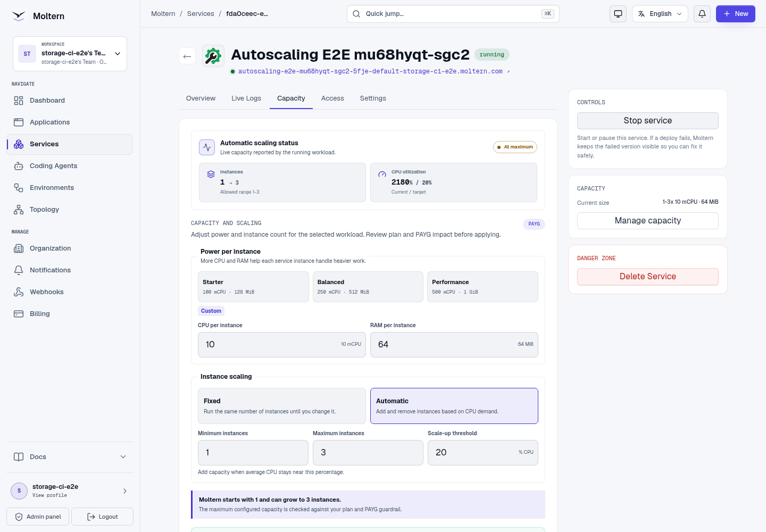The height and width of the screenshot is (532, 766).
Task: Click Delete Service
Action: click(648, 277)
